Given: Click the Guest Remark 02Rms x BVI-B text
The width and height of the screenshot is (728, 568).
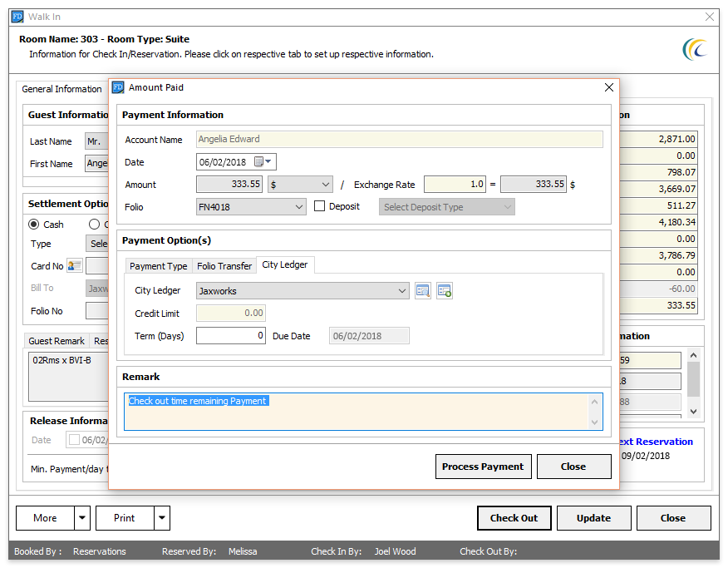Looking at the screenshot, I should click(61, 360).
